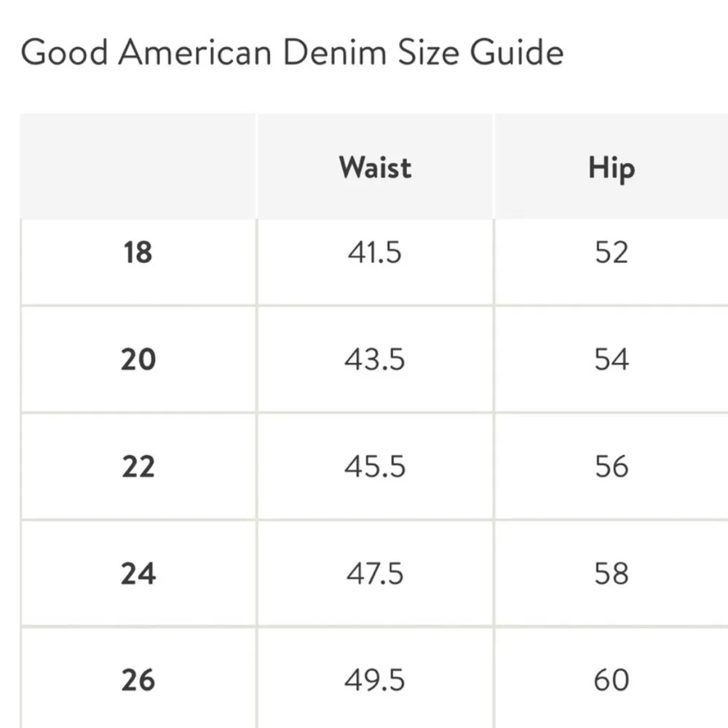The height and width of the screenshot is (728, 728).
Task: Click the hip value 56
Action: coord(611,467)
